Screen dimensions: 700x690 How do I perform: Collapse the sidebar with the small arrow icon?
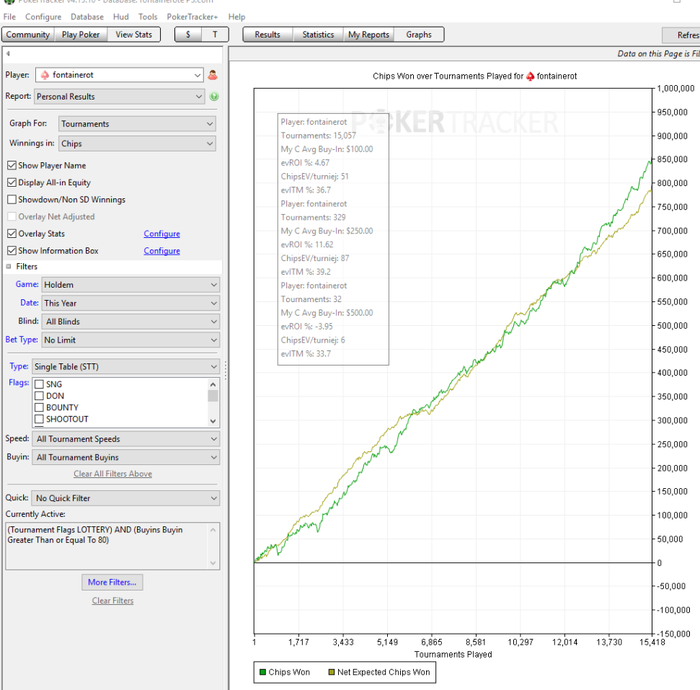click(8, 54)
